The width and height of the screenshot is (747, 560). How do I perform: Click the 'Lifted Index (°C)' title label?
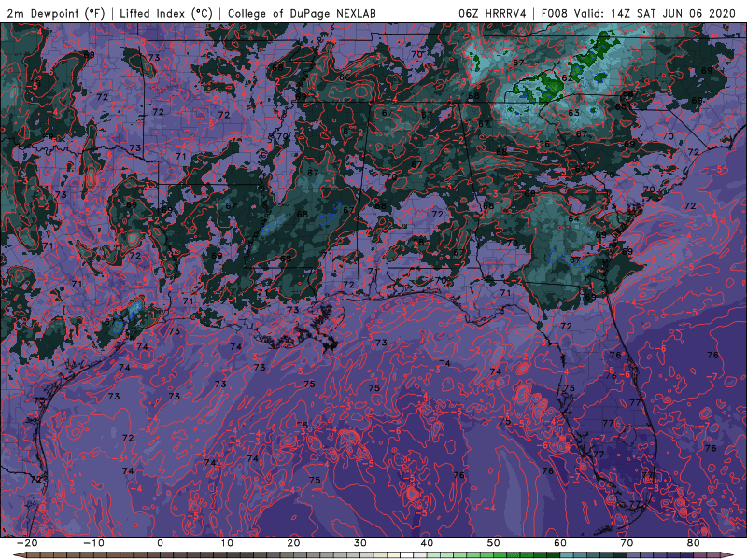pos(166,13)
